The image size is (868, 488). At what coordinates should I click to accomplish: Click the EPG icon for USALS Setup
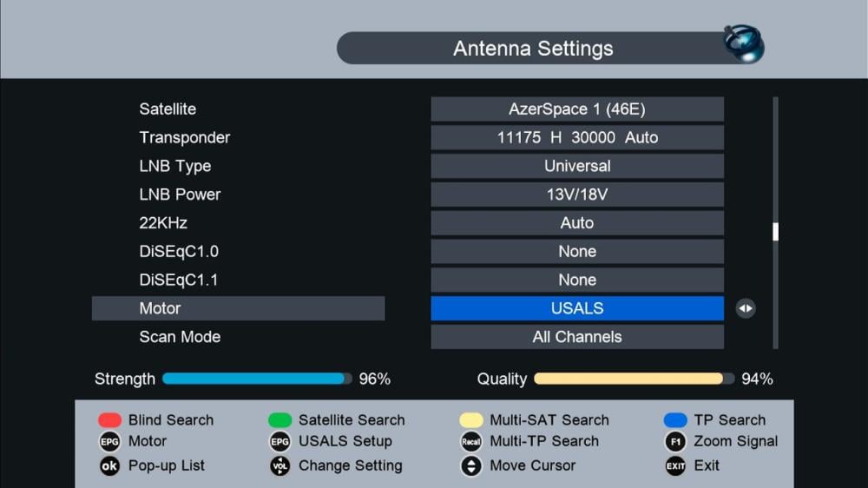point(279,441)
